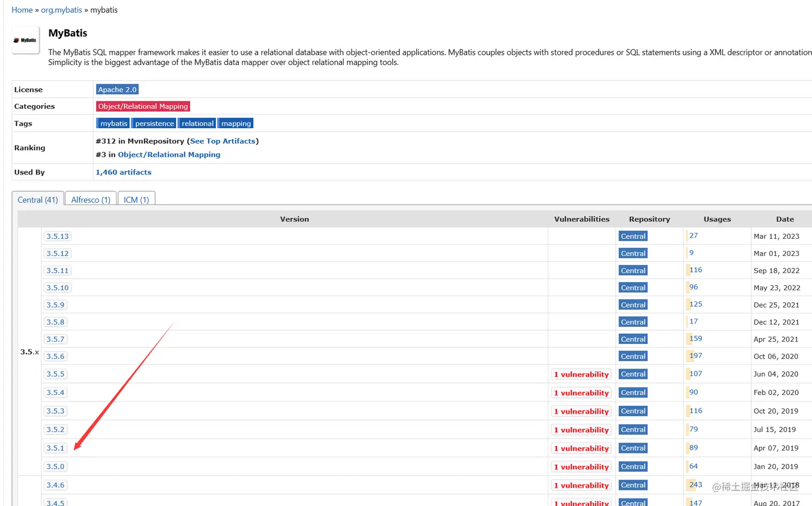The width and height of the screenshot is (812, 506).
Task: Switch to the Alfresco (1) tab
Action: (x=91, y=199)
